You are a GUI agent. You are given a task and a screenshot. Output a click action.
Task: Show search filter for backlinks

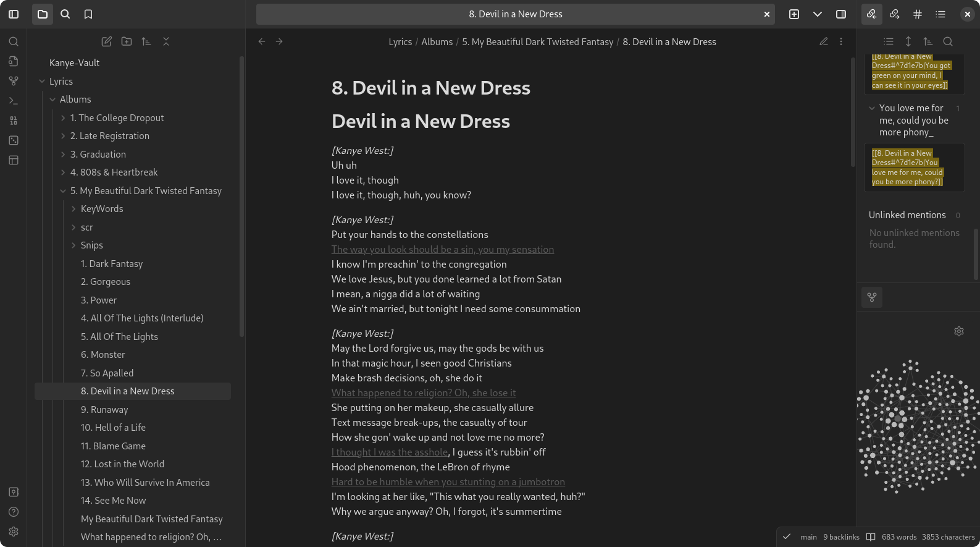tap(948, 41)
